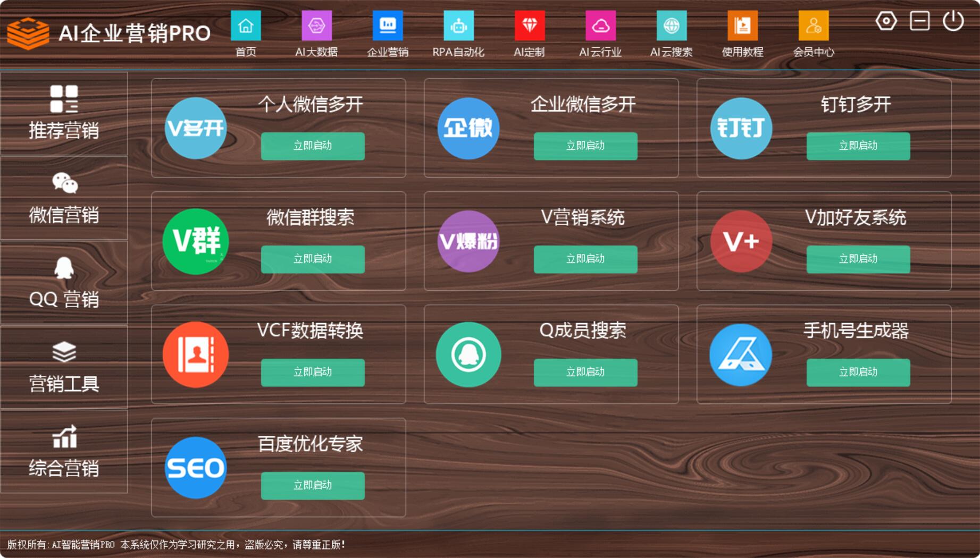Click the 钉钉 round icon
The width and height of the screenshot is (980, 558).
tap(741, 128)
